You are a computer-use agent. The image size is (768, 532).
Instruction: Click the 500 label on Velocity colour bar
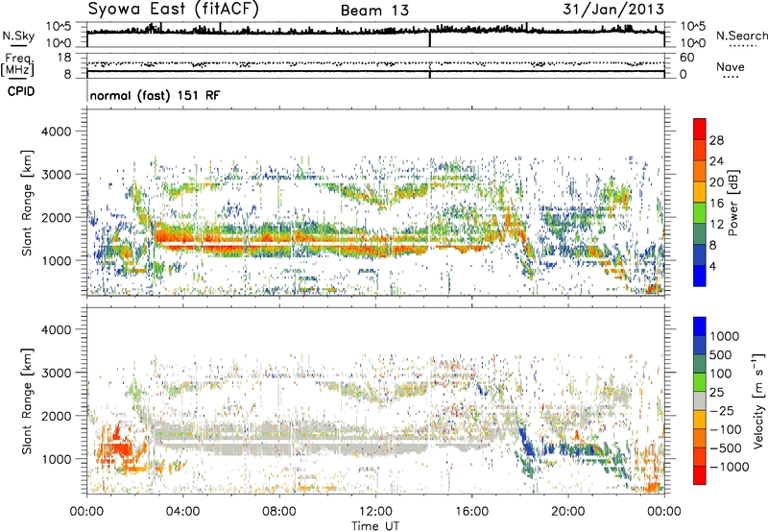pyautogui.click(x=721, y=355)
